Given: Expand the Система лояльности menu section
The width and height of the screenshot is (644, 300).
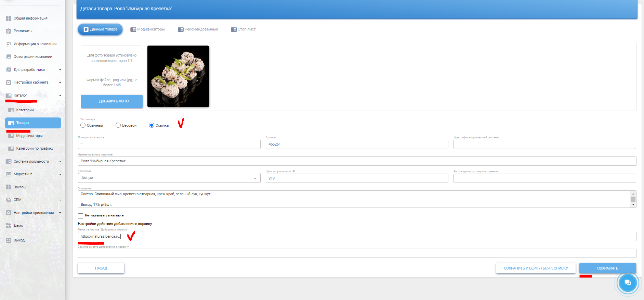Looking at the screenshot, I should 60,162.
